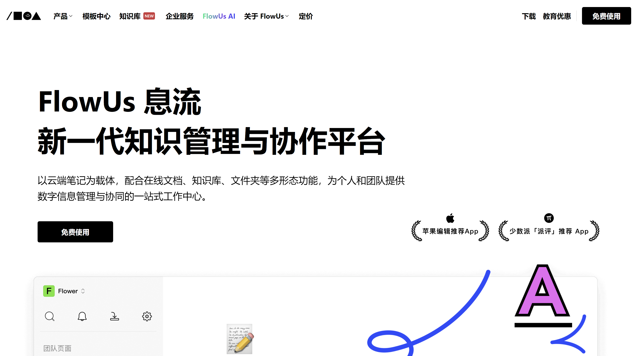Click the download tray icon in sidebar

[115, 316]
